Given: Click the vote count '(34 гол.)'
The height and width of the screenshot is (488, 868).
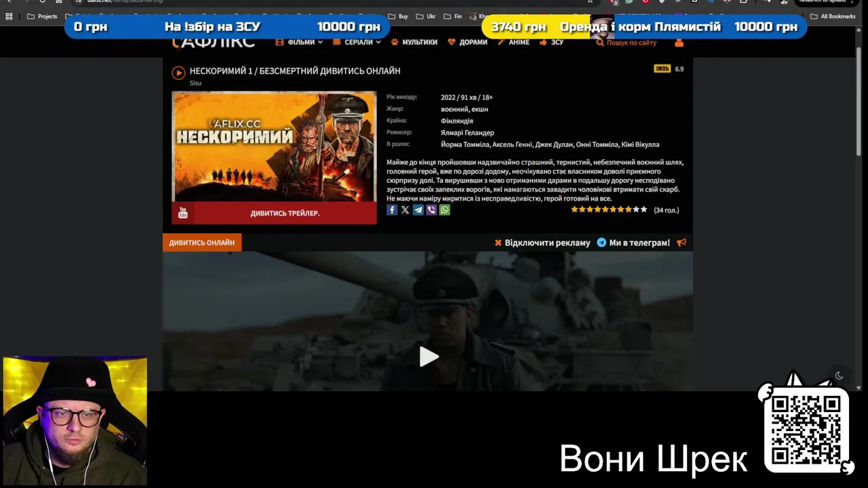Looking at the screenshot, I should (x=666, y=210).
